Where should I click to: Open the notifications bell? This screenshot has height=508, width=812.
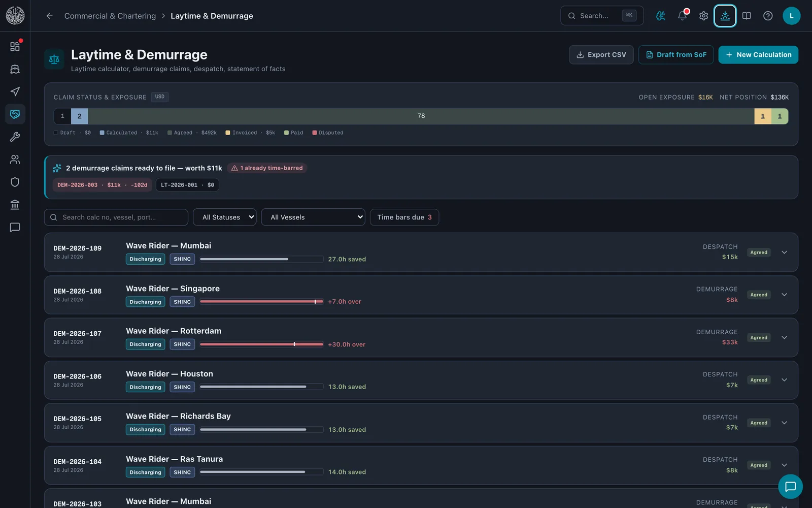(x=682, y=16)
